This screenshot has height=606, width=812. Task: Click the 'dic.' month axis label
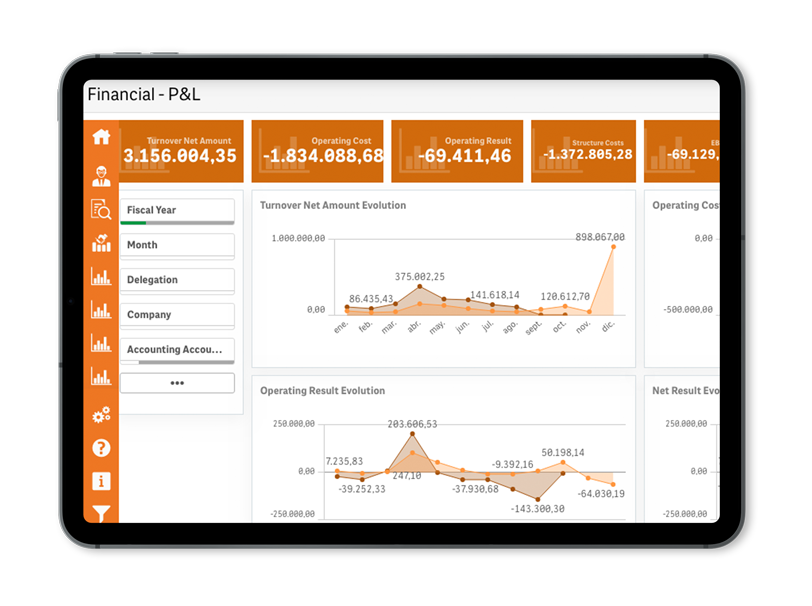(608, 326)
